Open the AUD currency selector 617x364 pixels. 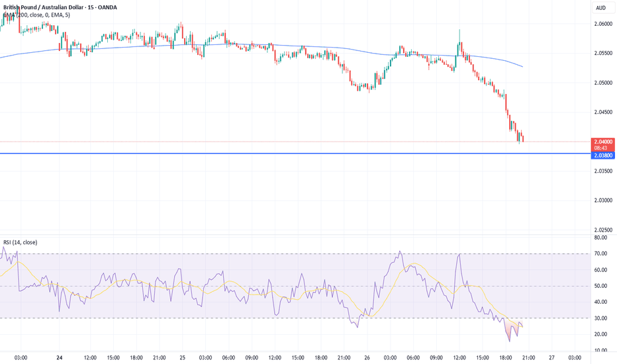(601, 8)
